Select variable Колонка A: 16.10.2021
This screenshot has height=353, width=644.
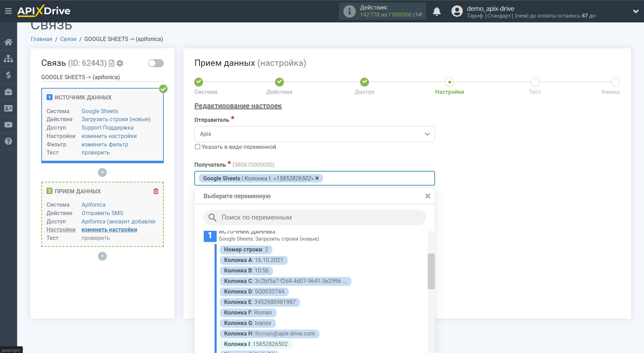tap(253, 260)
